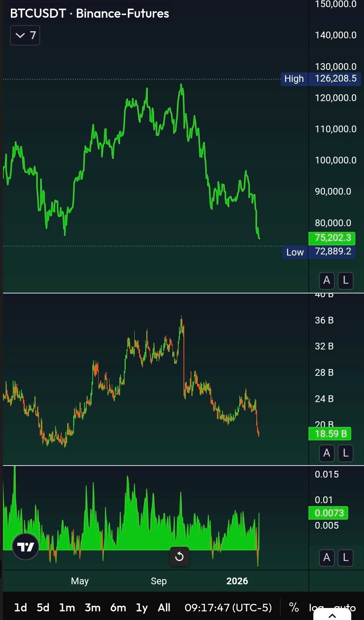Click the Sep label on time axis
Image resolution: width=364 pixels, height=620 pixels.
(159, 581)
